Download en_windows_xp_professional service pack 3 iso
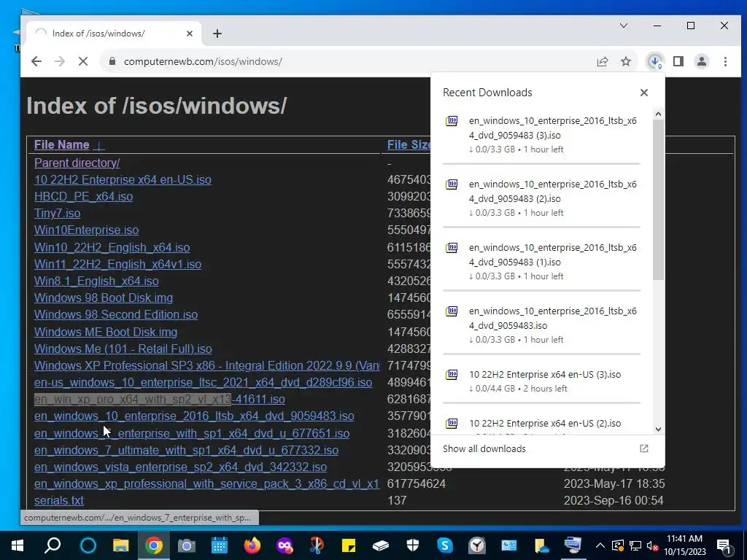This screenshot has width=747, height=560. pyautogui.click(x=206, y=484)
